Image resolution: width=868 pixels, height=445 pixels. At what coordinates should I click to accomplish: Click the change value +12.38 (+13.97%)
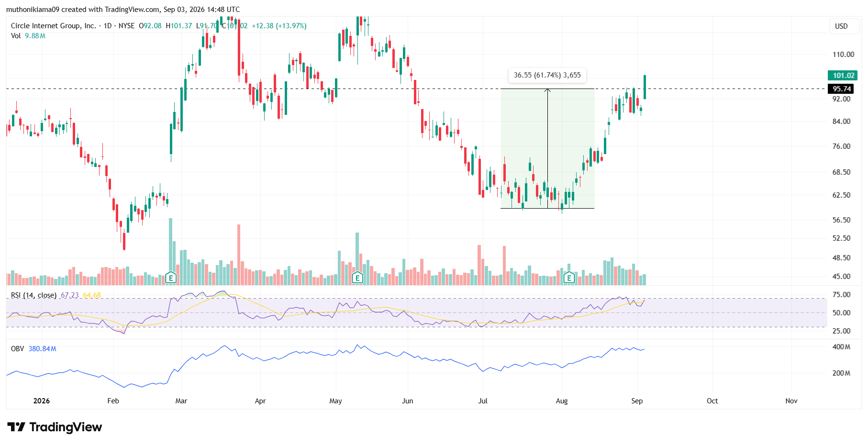(x=279, y=26)
